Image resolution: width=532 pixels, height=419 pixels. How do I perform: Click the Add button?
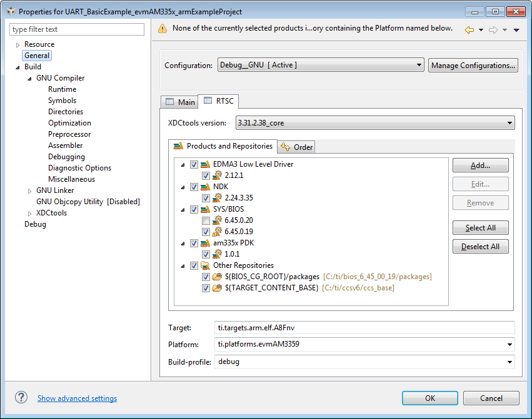coord(481,165)
